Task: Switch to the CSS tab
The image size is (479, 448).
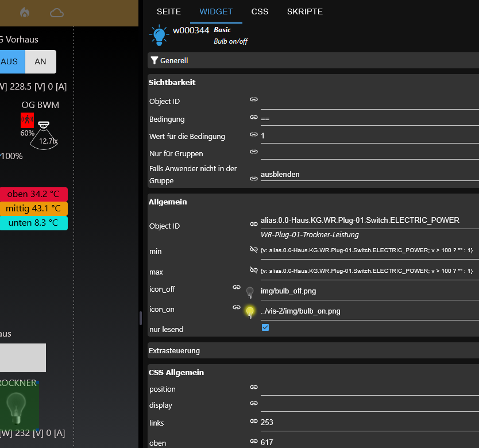Action: pyautogui.click(x=260, y=11)
